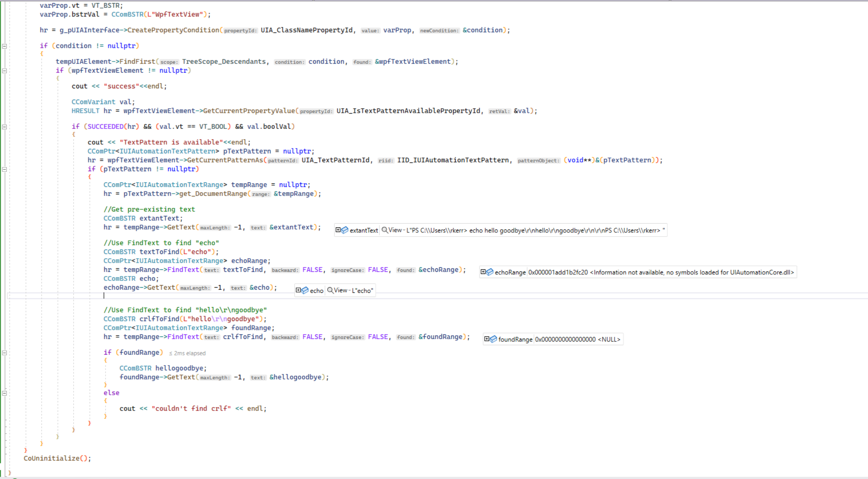Viewport: 868px width, 479px height.
Task: Collapse the foundRange if block fold box
Action: (x=4, y=353)
